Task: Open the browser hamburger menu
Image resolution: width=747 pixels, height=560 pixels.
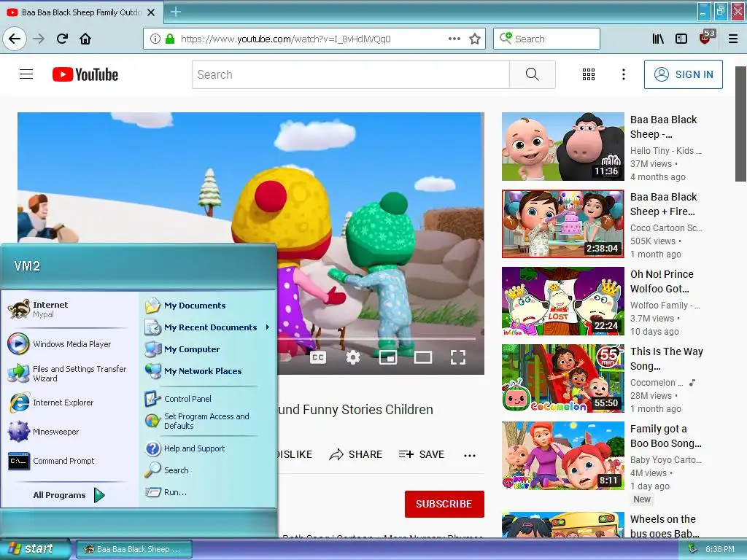Action: 733,39
